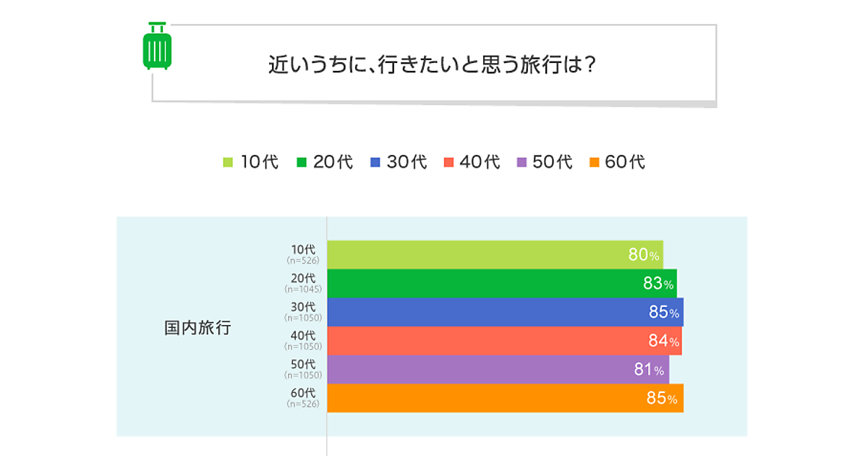Click the 81% value label

[x=649, y=370]
